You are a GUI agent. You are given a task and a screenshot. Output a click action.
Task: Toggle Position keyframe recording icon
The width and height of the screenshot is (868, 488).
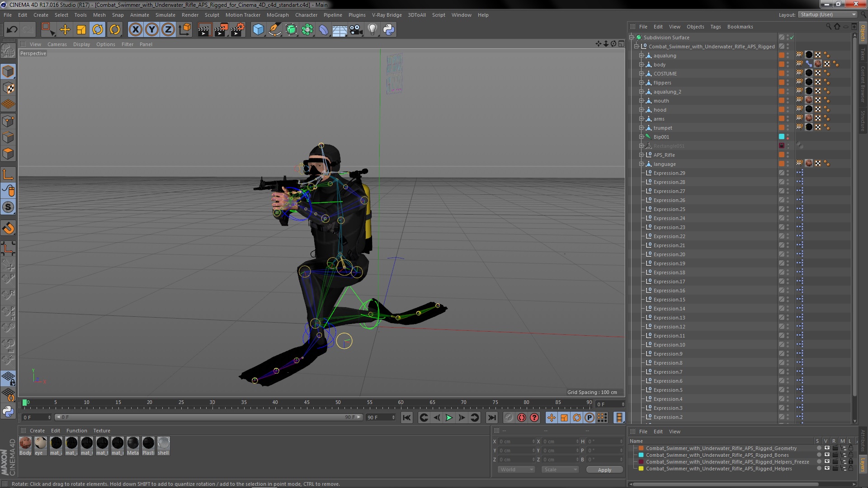pyautogui.click(x=552, y=418)
